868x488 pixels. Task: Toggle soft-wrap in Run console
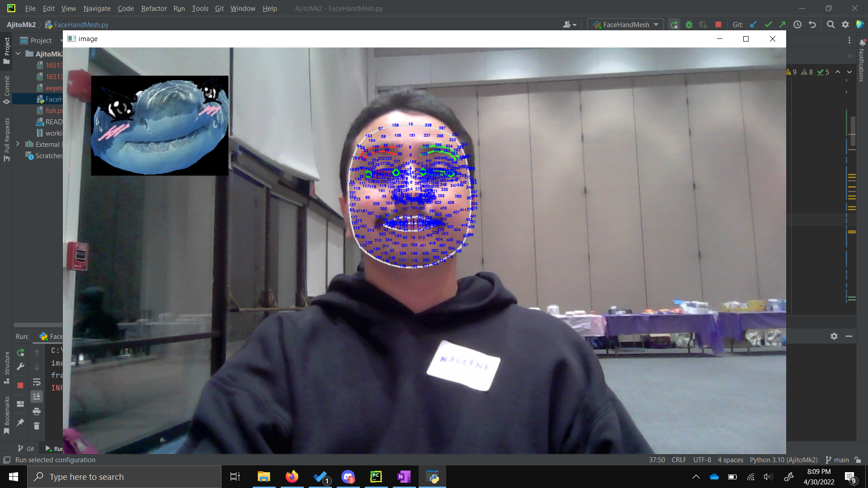click(x=37, y=382)
